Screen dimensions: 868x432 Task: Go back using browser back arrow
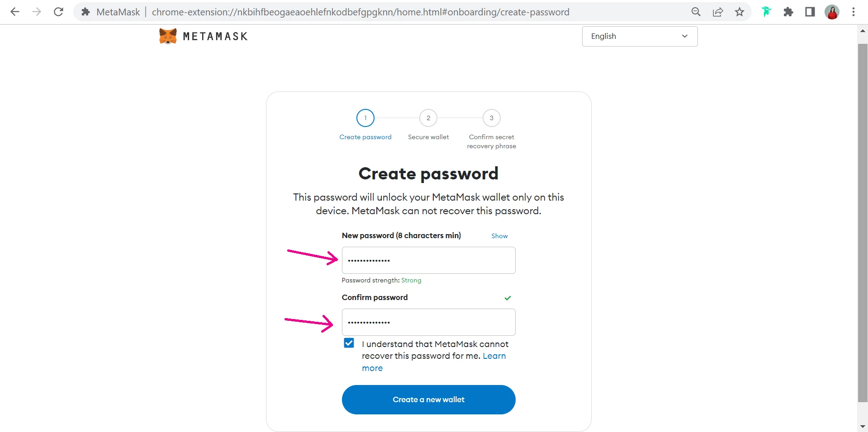pos(15,12)
